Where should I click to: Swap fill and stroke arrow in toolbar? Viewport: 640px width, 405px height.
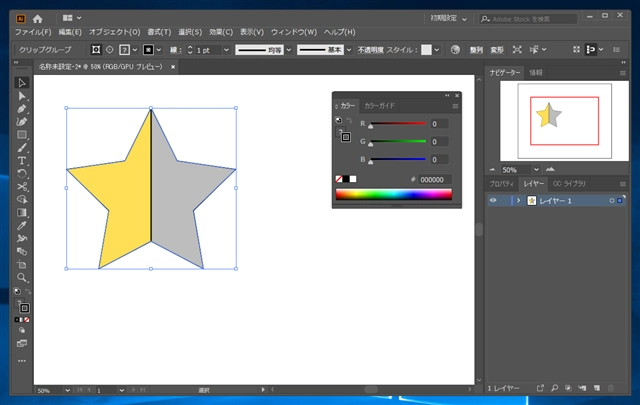[x=28, y=291]
